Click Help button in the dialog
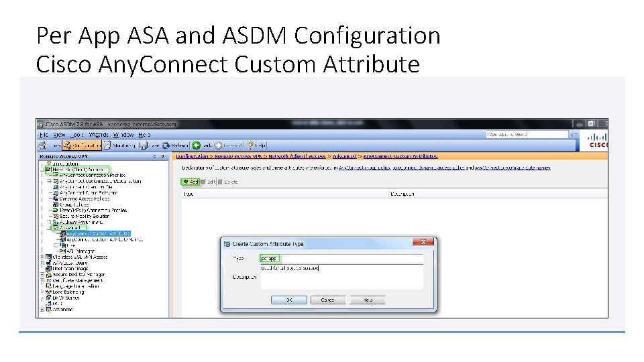This screenshot has height=362, width=644. [x=368, y=300]
